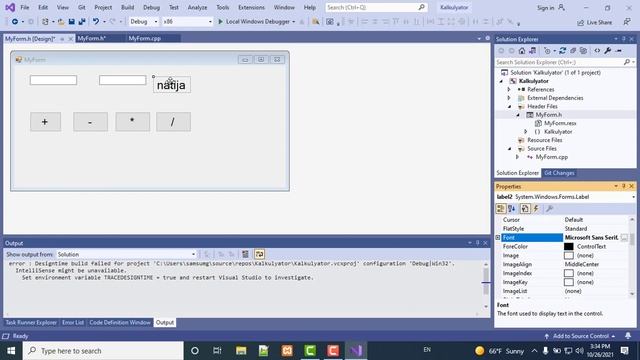
Task: Open the Error List tab
Action: click(x=73, y=323)
